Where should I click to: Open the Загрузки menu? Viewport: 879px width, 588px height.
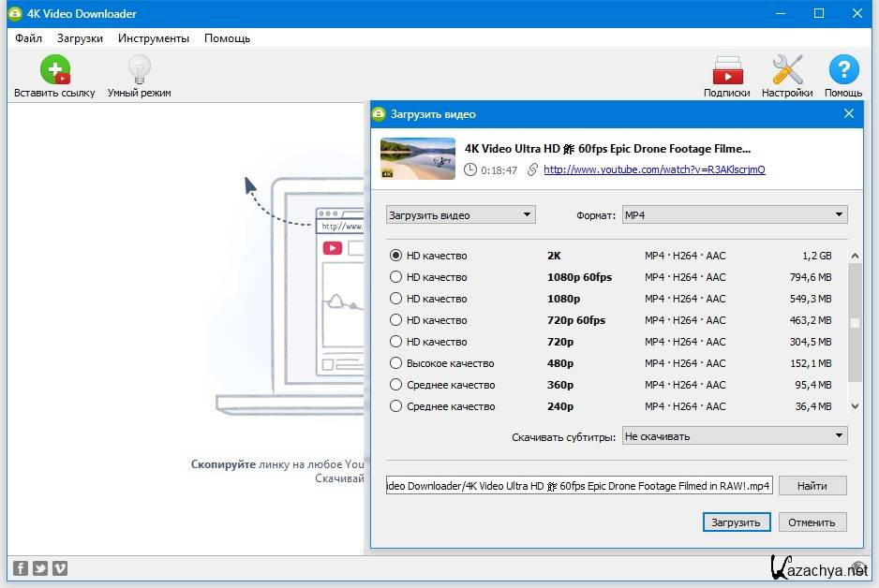click(x=80, y=38)
